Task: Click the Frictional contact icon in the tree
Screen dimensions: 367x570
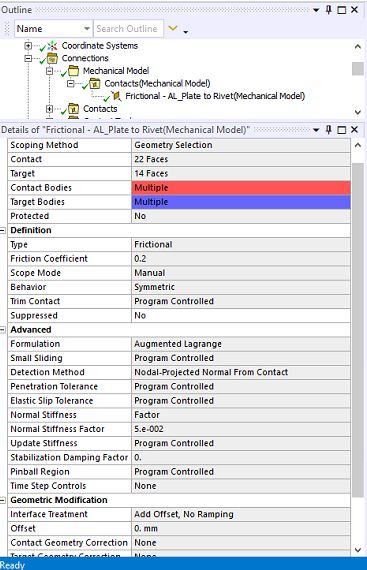Action: [x=116, y=96]
